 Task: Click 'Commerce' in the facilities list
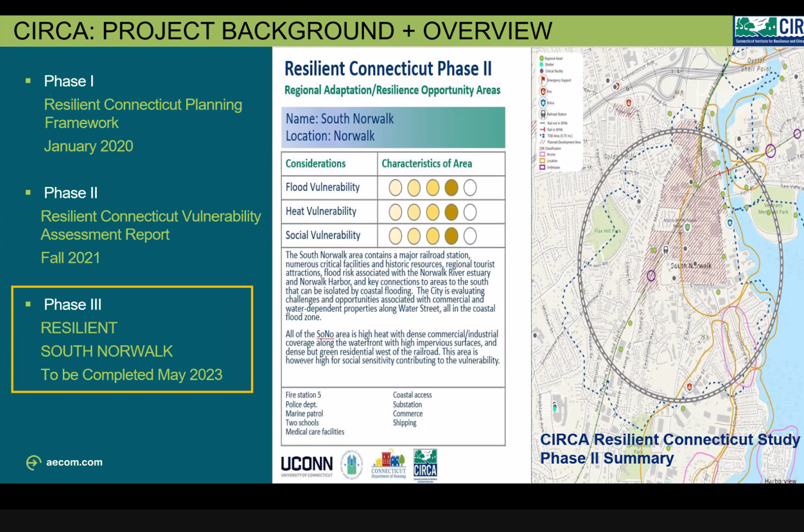coord(408,413)
